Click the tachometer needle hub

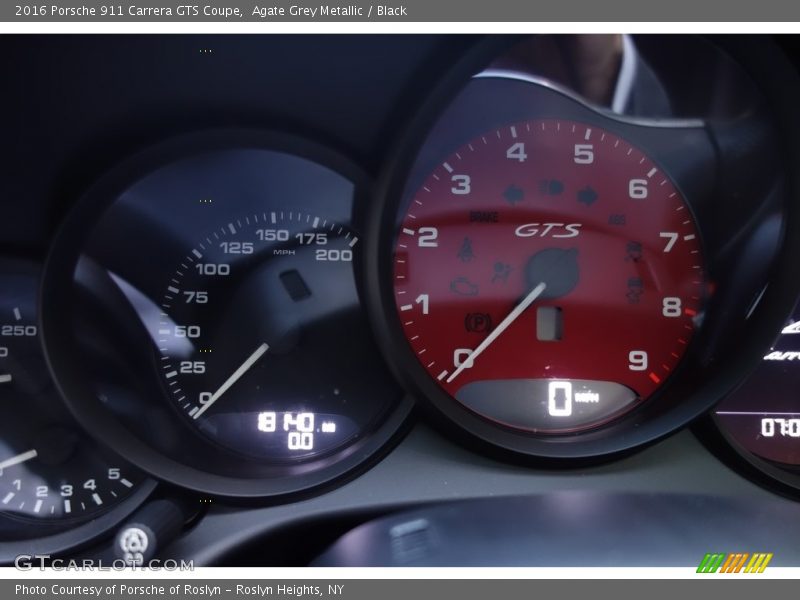click(553, 273)
